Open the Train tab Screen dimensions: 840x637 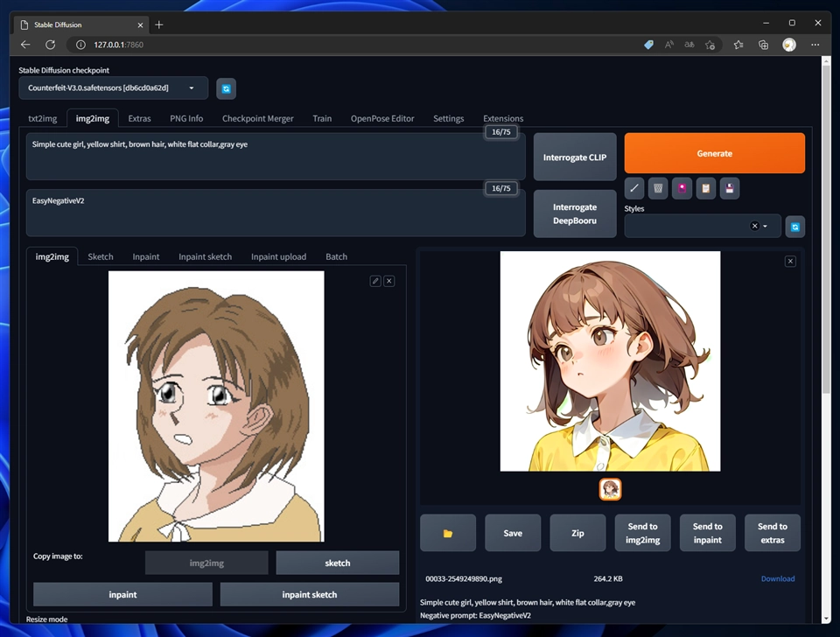[322, 118]
